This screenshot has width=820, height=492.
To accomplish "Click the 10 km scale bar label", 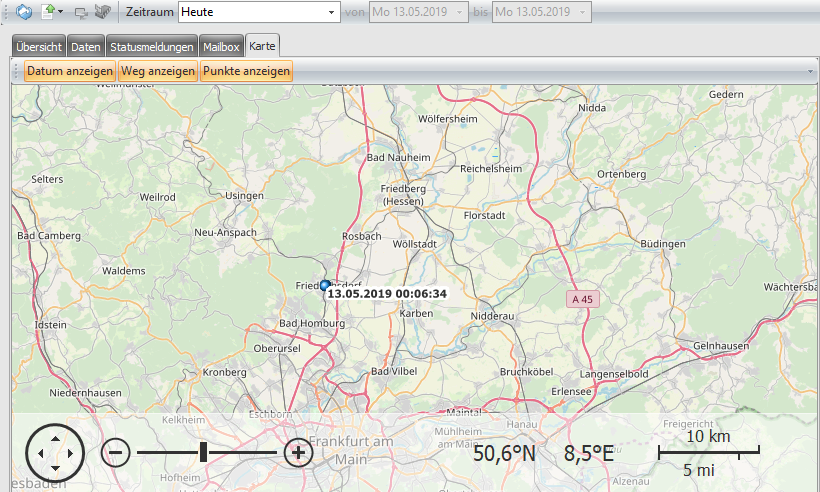I will [x=708, y=436].
